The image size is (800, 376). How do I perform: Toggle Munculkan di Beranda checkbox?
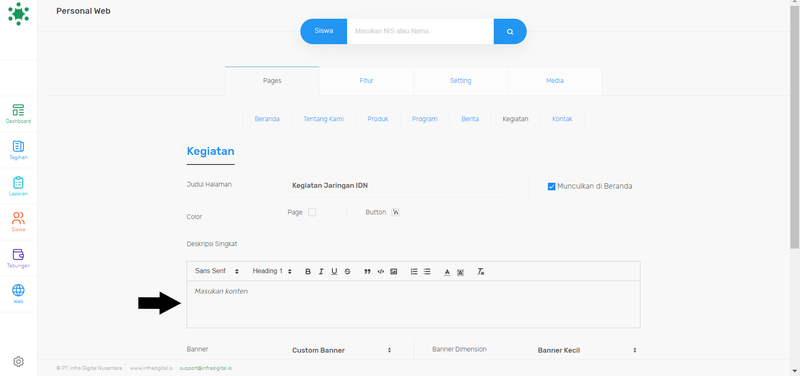click(x=551, y=186)
